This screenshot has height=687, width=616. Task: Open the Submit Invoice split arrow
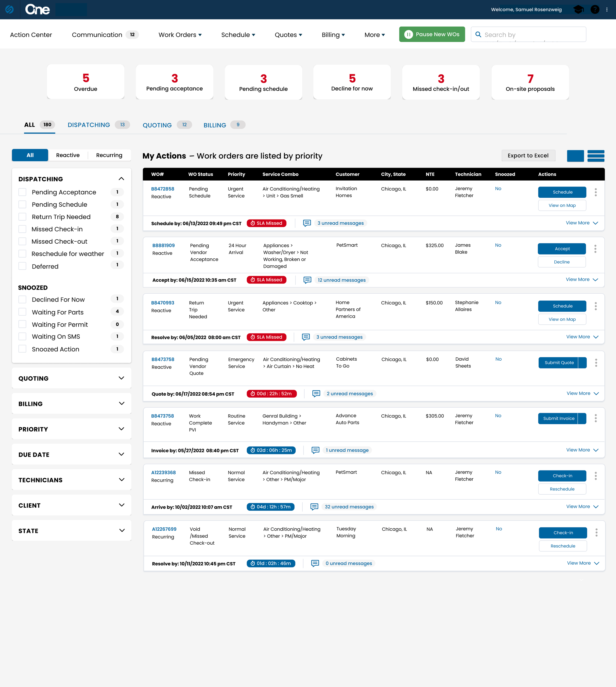click(582, 419)
